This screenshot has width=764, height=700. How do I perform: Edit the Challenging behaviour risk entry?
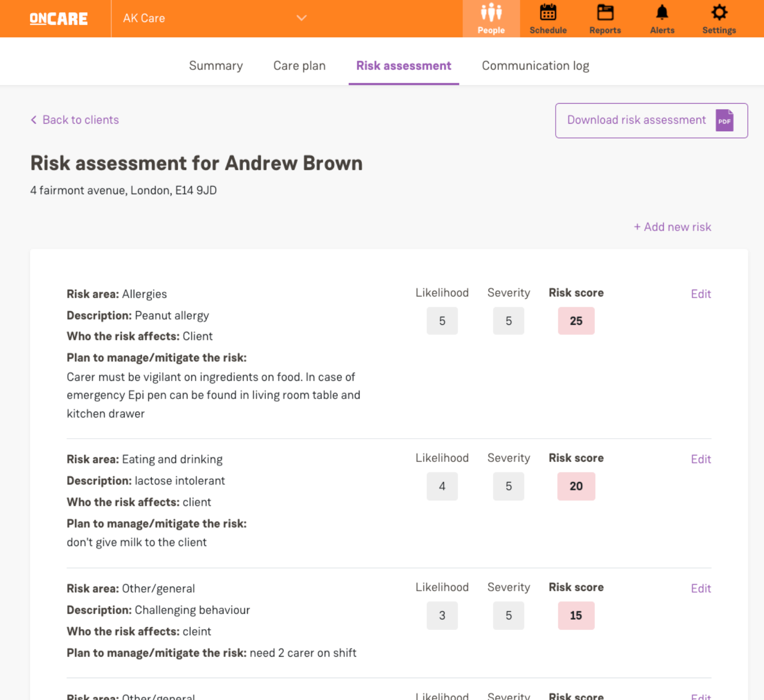click(x=701, y=588)
